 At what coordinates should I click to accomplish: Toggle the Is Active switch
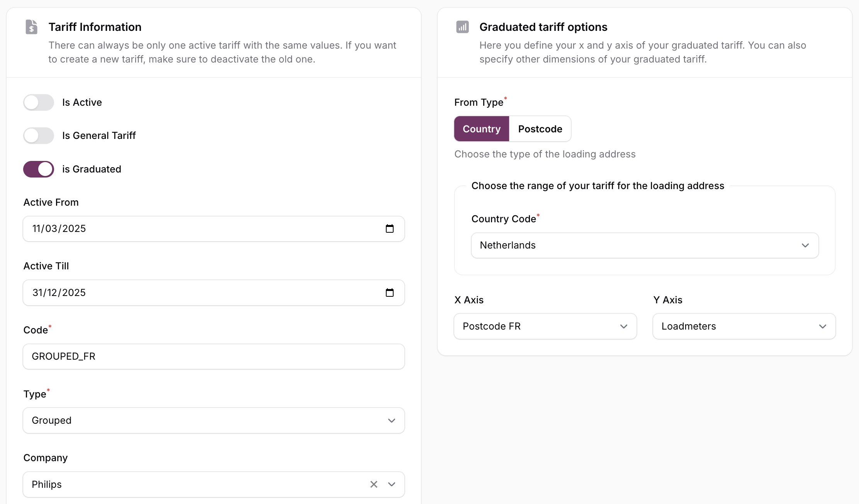(x=39, y=102)
